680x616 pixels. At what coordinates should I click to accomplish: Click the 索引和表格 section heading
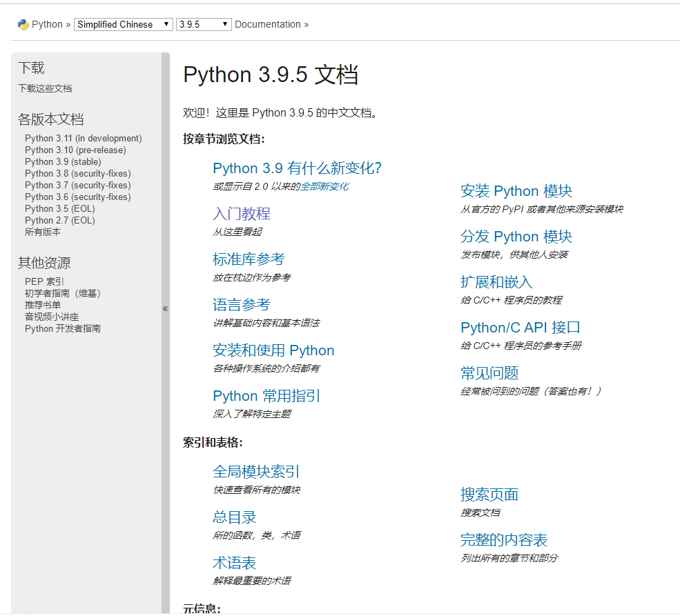point(213,442)
